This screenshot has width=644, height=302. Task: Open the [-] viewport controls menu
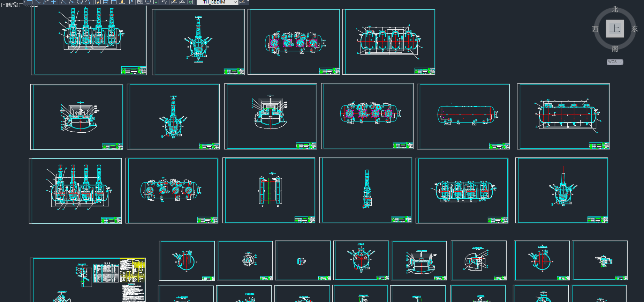point(4,5)
